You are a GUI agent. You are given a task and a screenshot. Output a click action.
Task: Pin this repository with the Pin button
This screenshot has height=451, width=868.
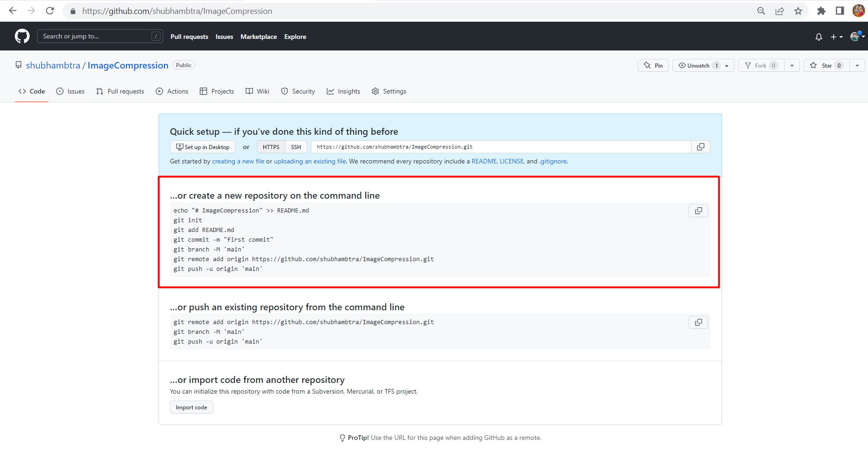(x=653, y=66)
